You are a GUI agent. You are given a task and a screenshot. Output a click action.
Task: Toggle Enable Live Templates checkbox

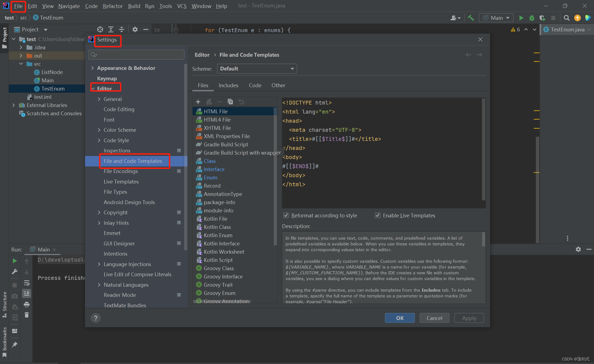click(x=378, y=215)
